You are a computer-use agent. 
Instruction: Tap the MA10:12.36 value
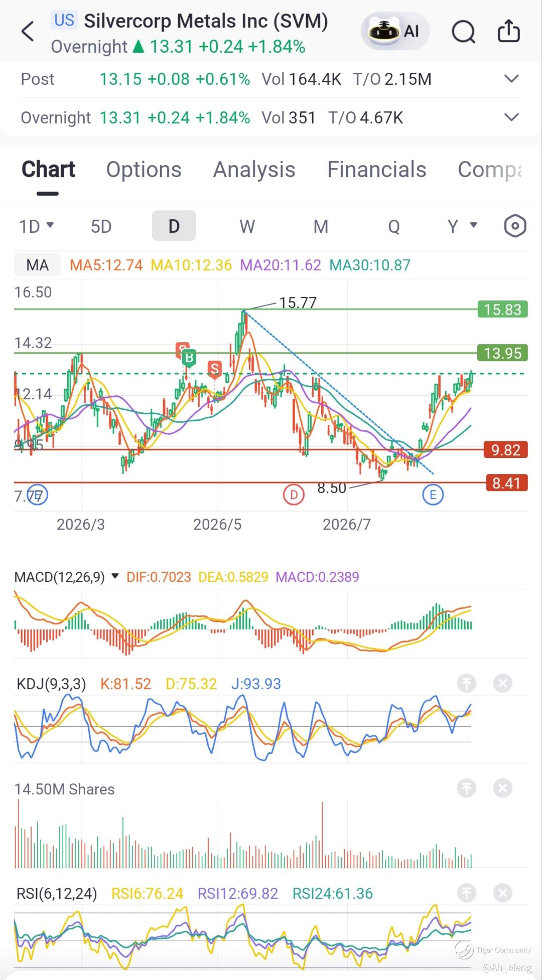pos(191,265)
